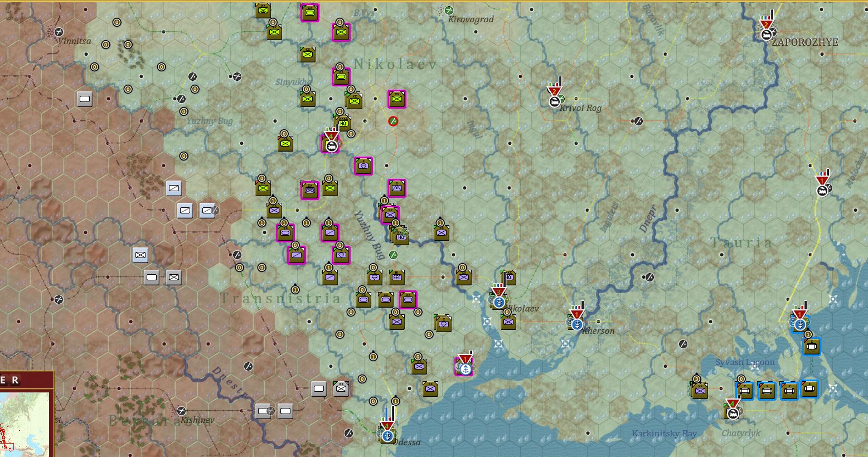Select a blue-highlighted fortified regiment along Syvash Lagoon
The width and height of the screenshot is (868, 457).
(766, 391)
